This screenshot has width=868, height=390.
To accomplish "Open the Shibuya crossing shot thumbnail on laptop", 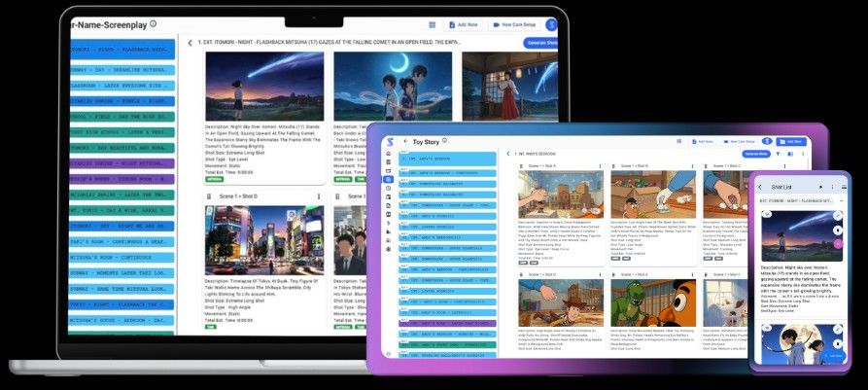I will 264,240.
